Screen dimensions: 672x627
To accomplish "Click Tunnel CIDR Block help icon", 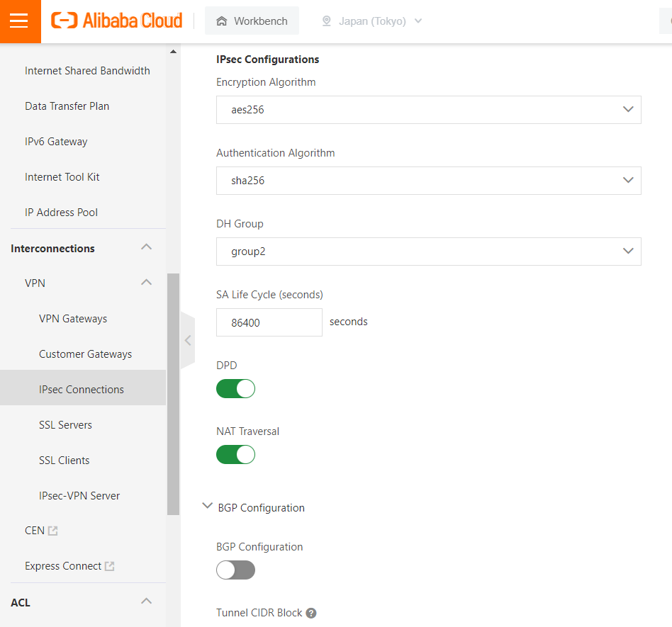I will pos(311,613).
